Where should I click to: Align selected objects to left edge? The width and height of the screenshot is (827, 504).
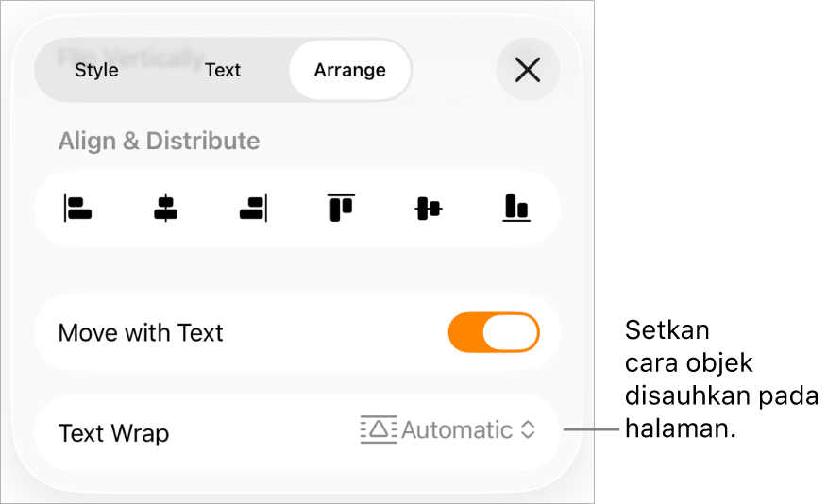[x=77, y=208]
